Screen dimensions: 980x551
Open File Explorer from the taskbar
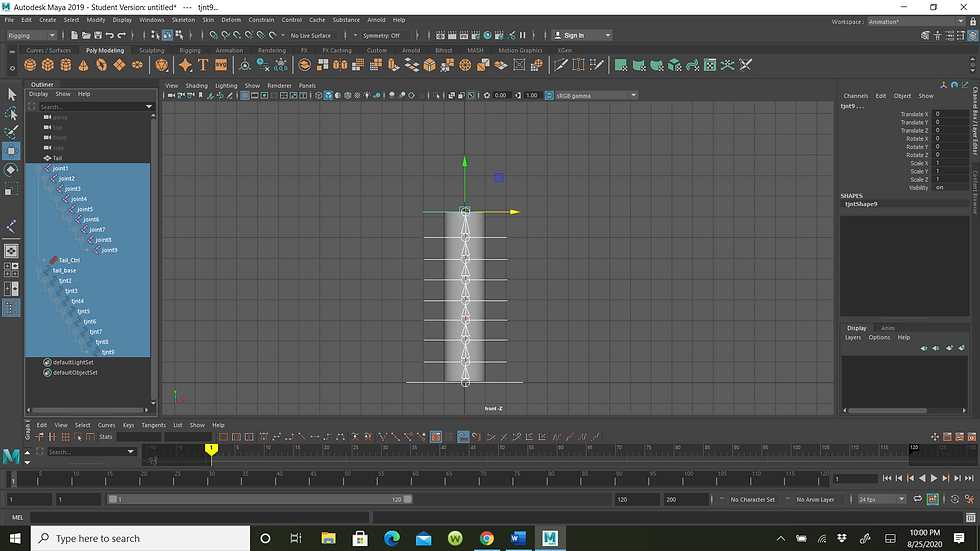coord(328,538)
